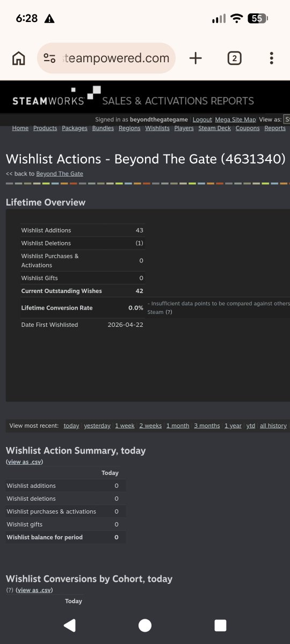View most recent: ytd
The width and height of the screenshot is (290, 644).
[x=251, y=426]
